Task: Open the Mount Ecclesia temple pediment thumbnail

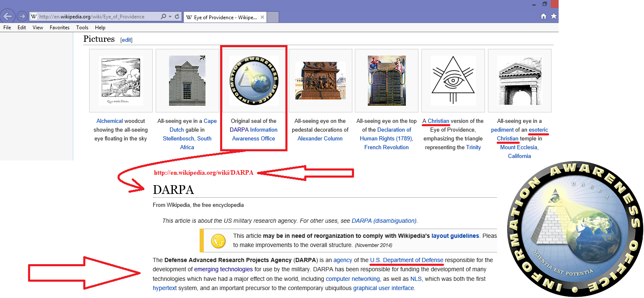Action: coord(519,81)
